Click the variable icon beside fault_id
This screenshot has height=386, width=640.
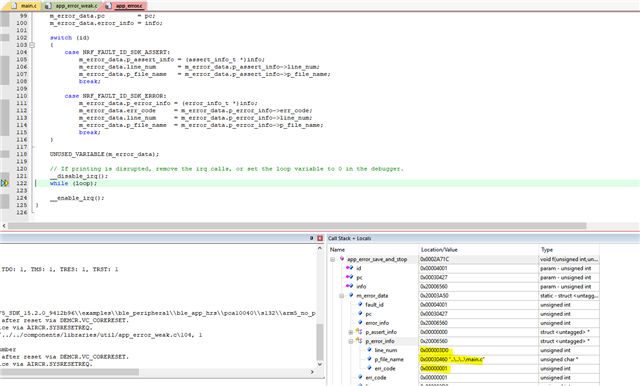click(360, 304)
